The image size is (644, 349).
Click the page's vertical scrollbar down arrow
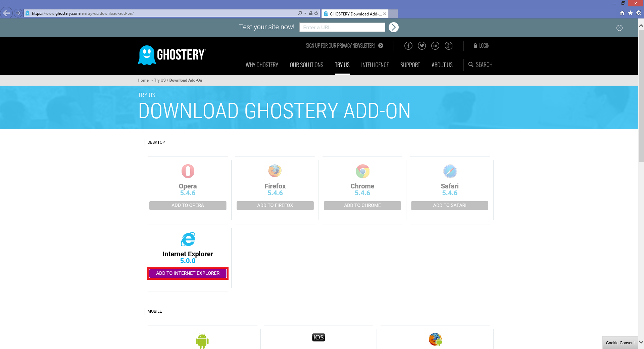(641, 342)
